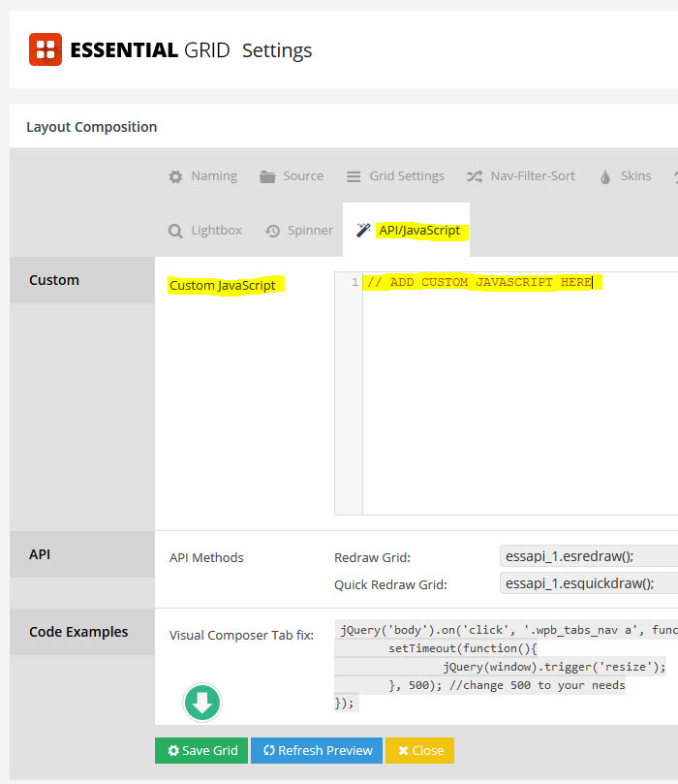The width and height of the screenshot is (678, 784).
Task: Click the Refresh Preview button
Action: tap(317, 750)
